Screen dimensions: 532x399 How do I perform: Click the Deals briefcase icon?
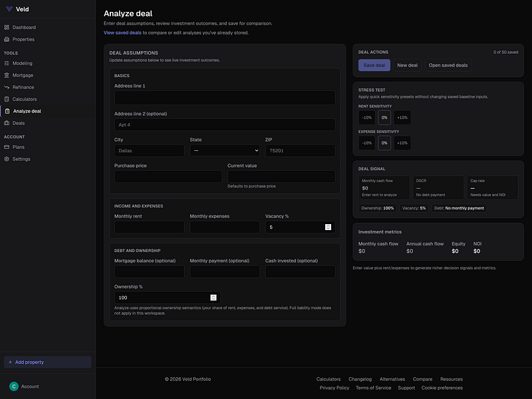tap(7, 123)
